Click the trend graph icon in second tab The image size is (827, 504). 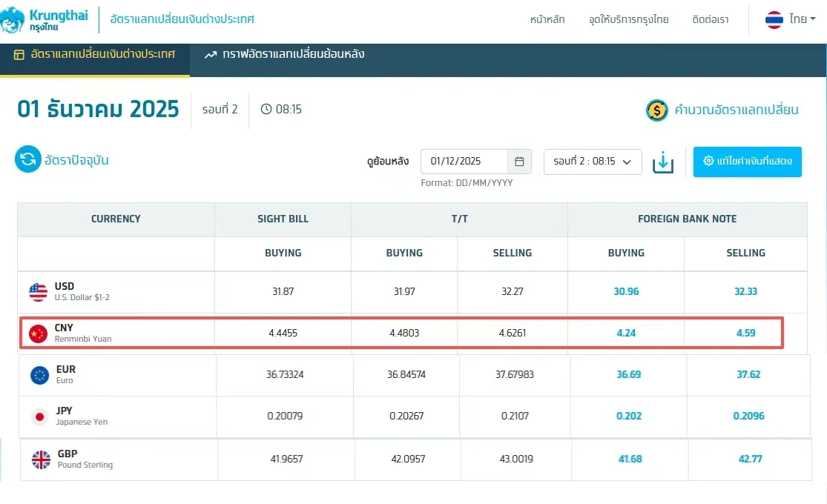pos(211,54)
